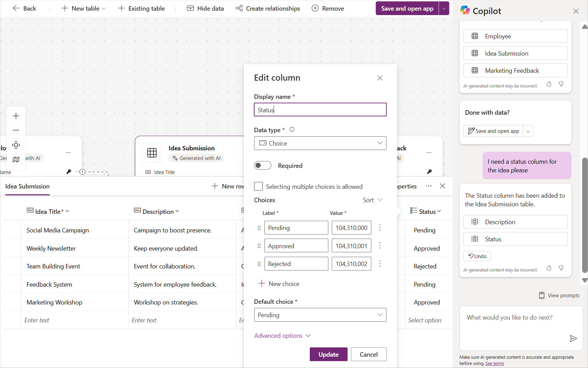Click the Copilot pane vertical scrollbar

point(585,215)
